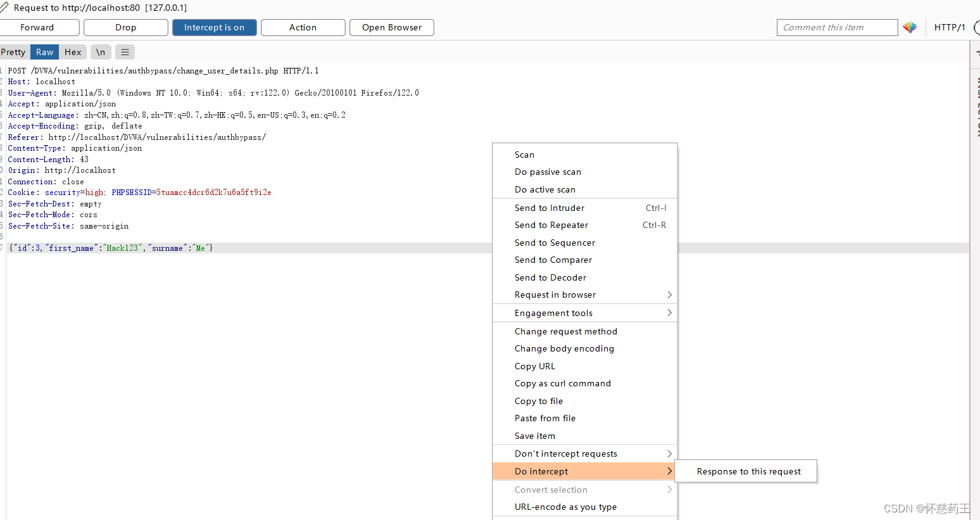Select Change request method
The image size is (980, 520).
click(585, 331)
